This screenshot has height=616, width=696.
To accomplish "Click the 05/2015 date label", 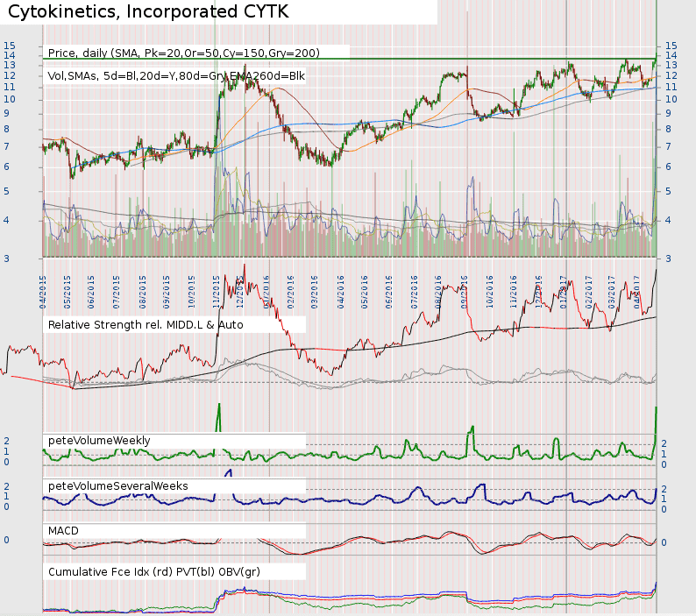I will [x=67, y=292].
